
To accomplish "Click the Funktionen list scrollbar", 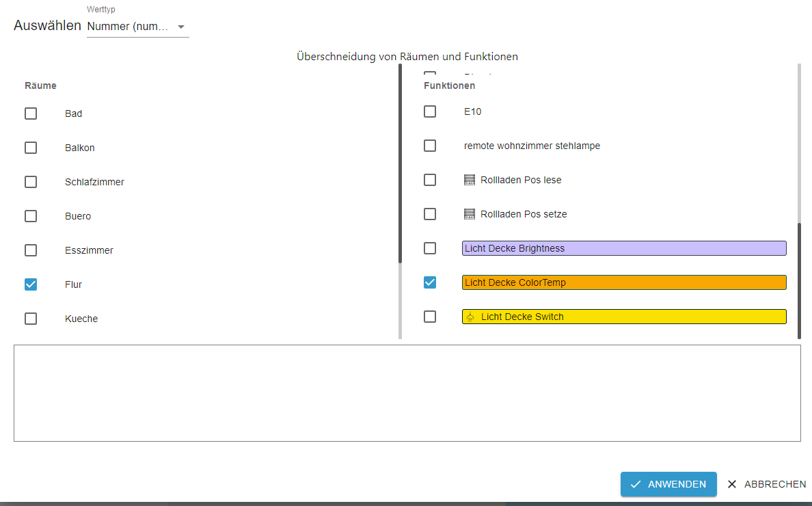I will 798,280.
